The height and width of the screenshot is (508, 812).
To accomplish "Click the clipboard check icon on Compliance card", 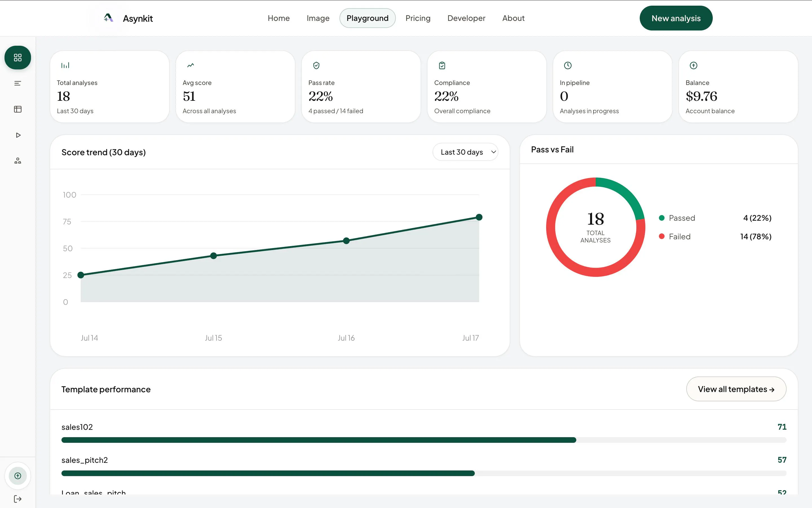I will pos(442,65).
